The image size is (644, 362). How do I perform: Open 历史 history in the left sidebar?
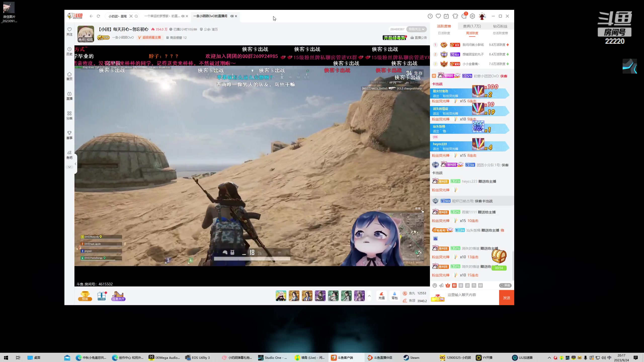tap(69, 51)
